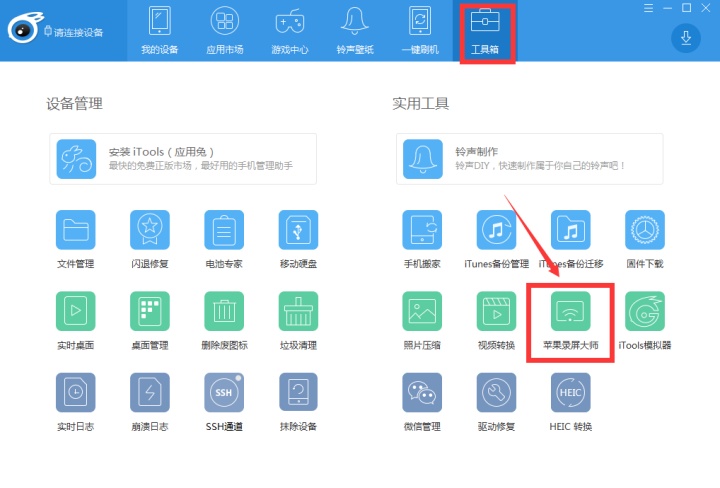720x488 pixels.
Task: Switch to the 一键刷机 flash tab
Action: tap(420, 30)
